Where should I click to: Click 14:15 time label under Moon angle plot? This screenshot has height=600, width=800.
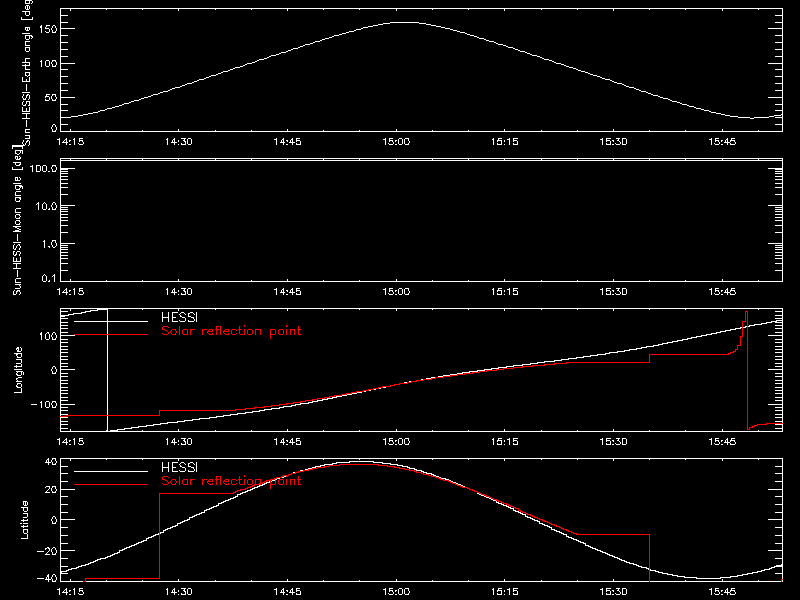click(x=70, y=292)
